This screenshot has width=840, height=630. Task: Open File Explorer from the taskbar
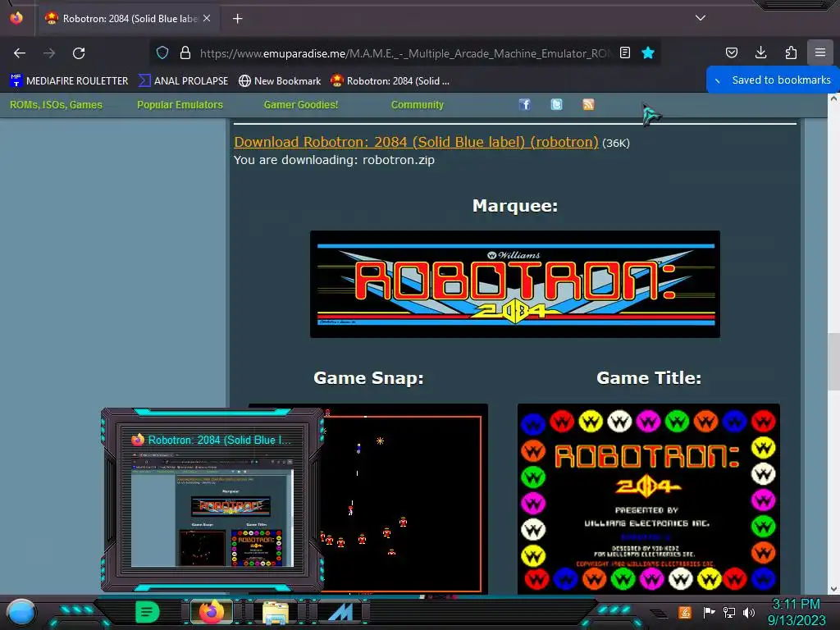[x=276, y=612]
